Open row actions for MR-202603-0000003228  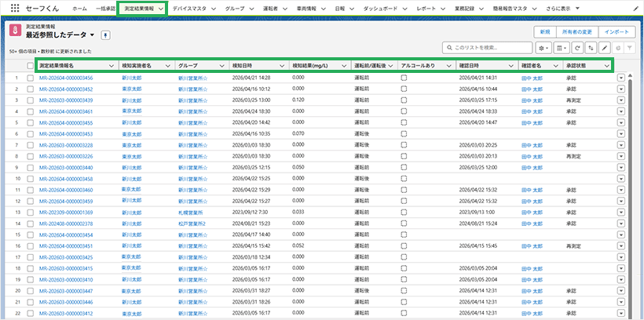[620, 145]
